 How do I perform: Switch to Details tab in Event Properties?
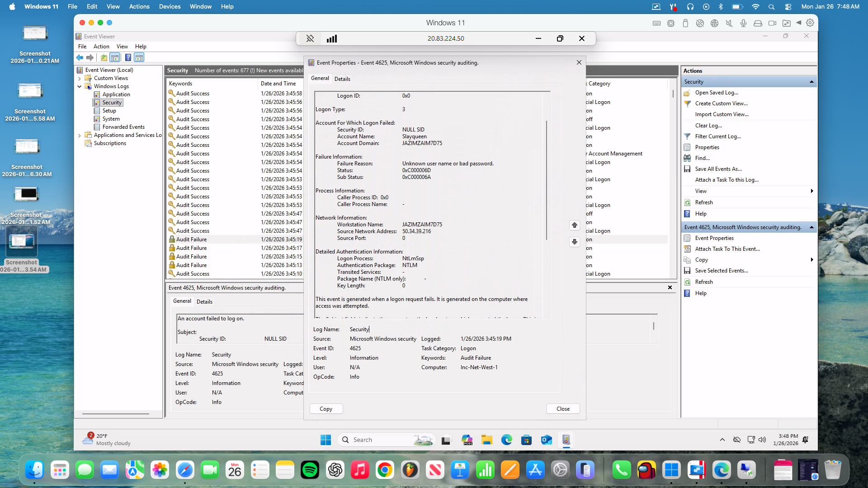click(342, 79)
